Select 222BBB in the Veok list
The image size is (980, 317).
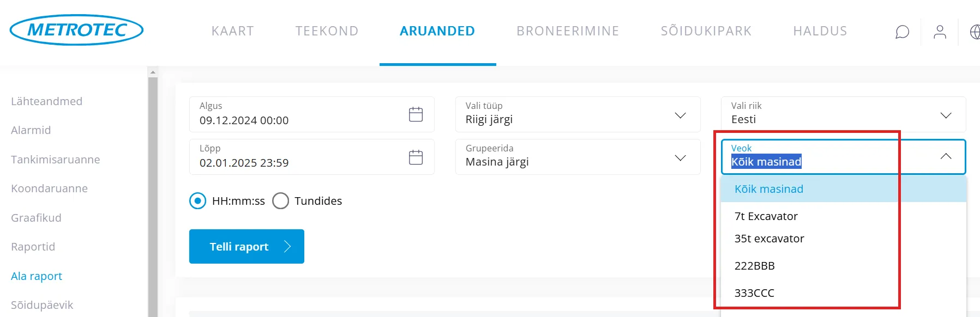click(754, 266)
